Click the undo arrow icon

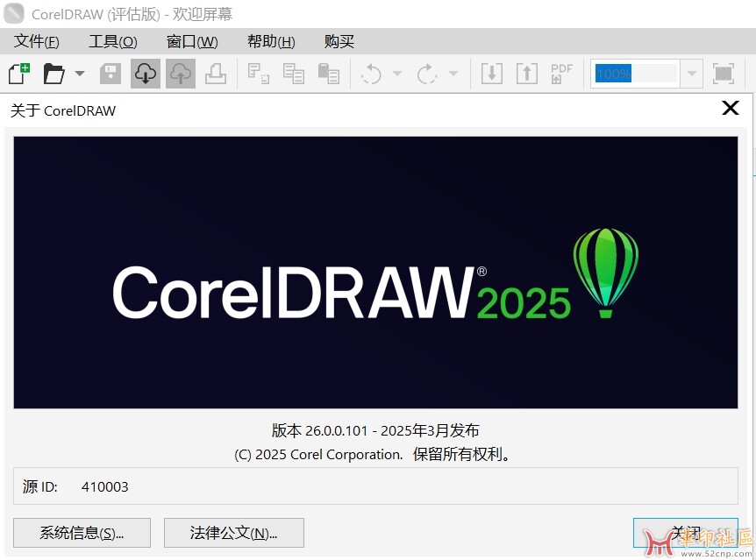[x=371, y=74]
